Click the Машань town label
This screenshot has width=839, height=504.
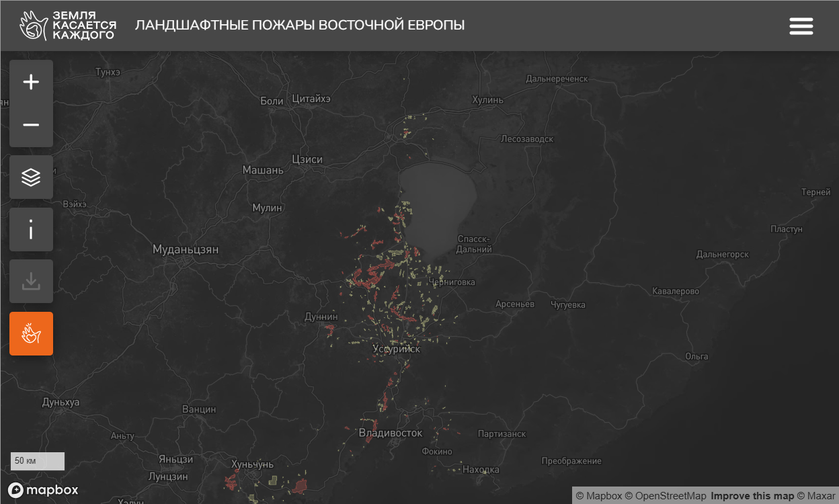(x=263, y=170)
